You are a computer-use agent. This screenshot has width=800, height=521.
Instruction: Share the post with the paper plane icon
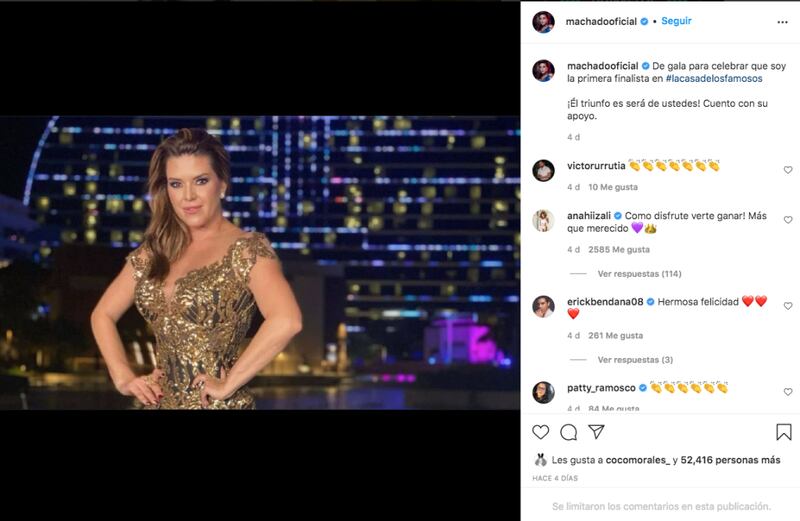[596, 432]
